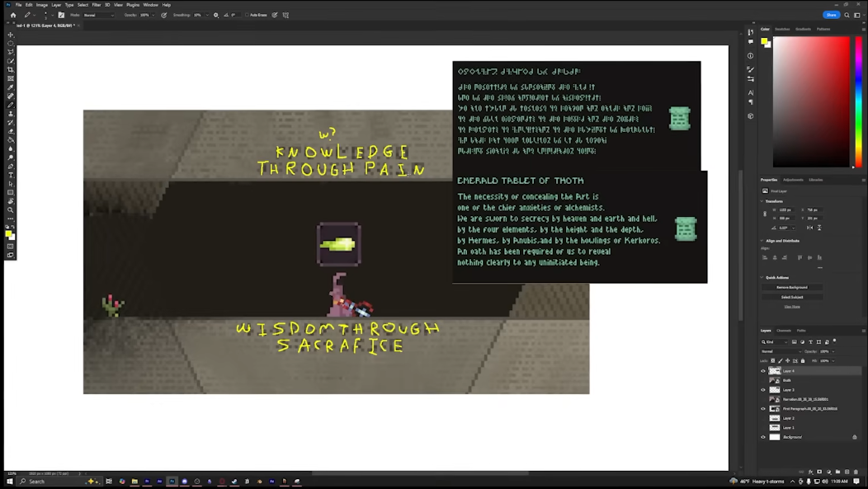This screenshot has height=489, width=868.
Task: Select the Move tool
Action: (11, 35)
